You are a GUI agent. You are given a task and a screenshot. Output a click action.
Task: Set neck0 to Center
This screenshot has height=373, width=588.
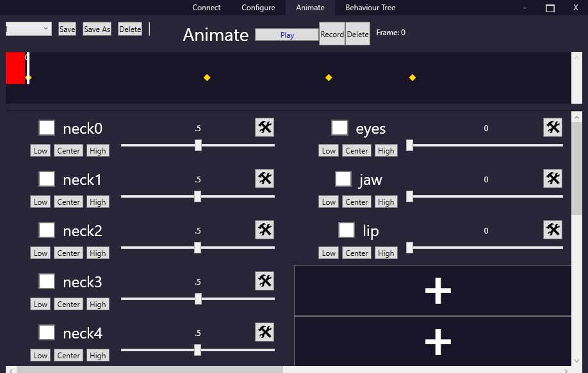(69, 150)
